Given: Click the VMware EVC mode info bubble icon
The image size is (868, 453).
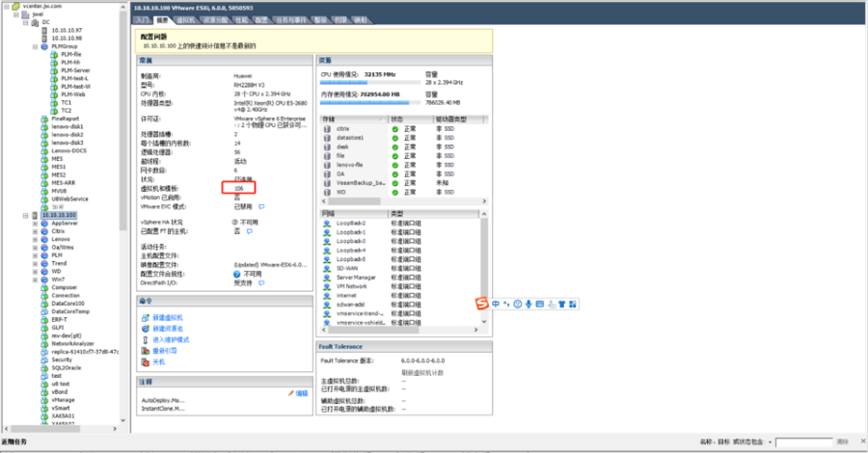Looking at the screenshot, I should tap(261, 206).
